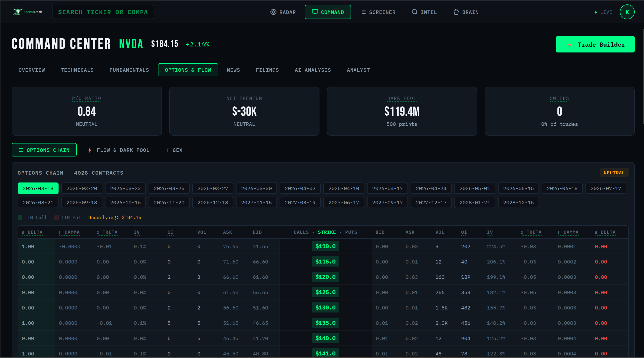Screen dimensions: 644x358
Task: Click the NEUTRAL sentiment badge
Action: click(x=614, y=172)
